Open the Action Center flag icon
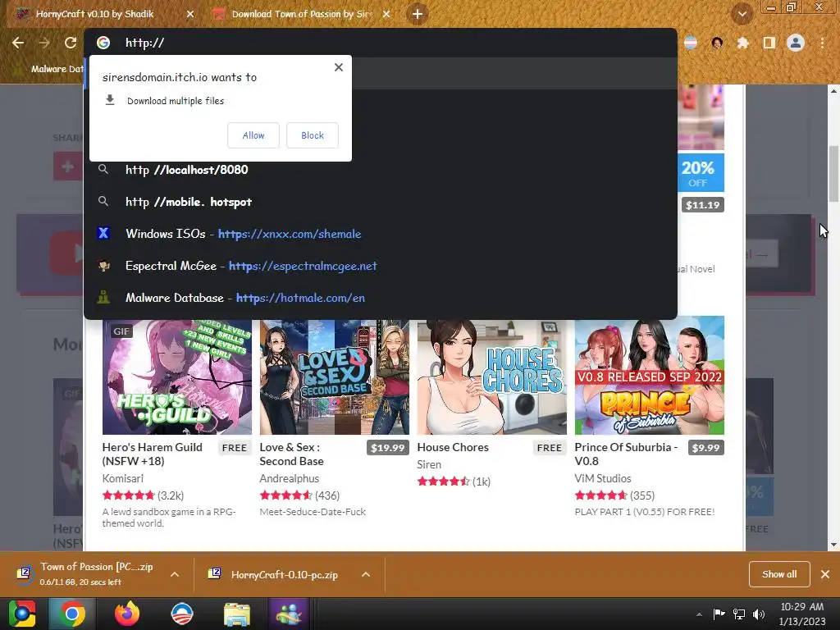Viewport: 840px width, 630px height. [x=719, y=614]
